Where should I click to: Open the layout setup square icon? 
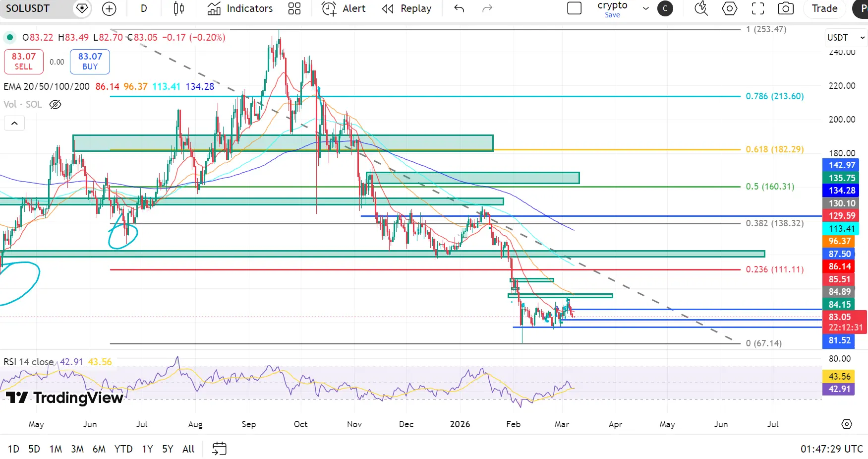coord(574,8)
